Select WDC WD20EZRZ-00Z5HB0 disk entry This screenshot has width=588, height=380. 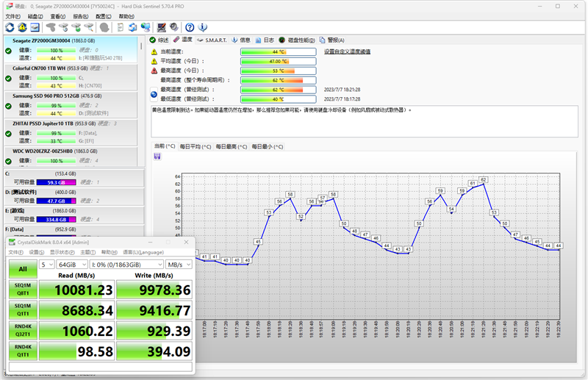pos(71,157)
